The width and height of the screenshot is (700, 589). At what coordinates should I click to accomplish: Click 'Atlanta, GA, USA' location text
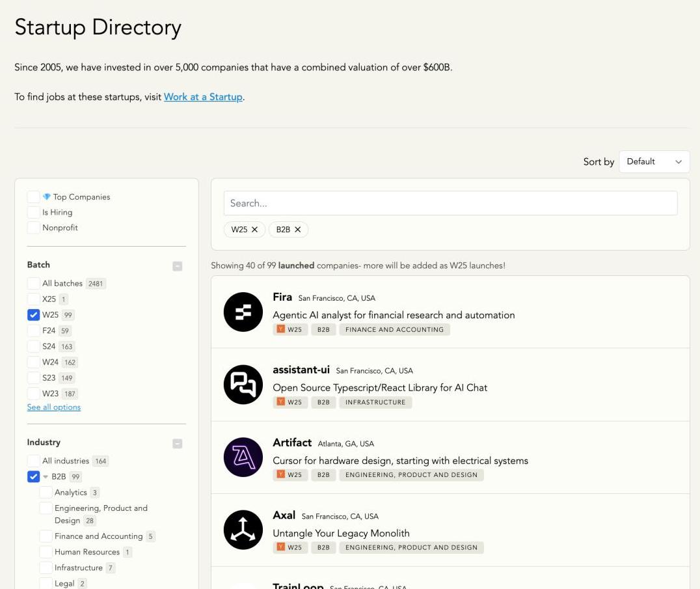point(346,444)
